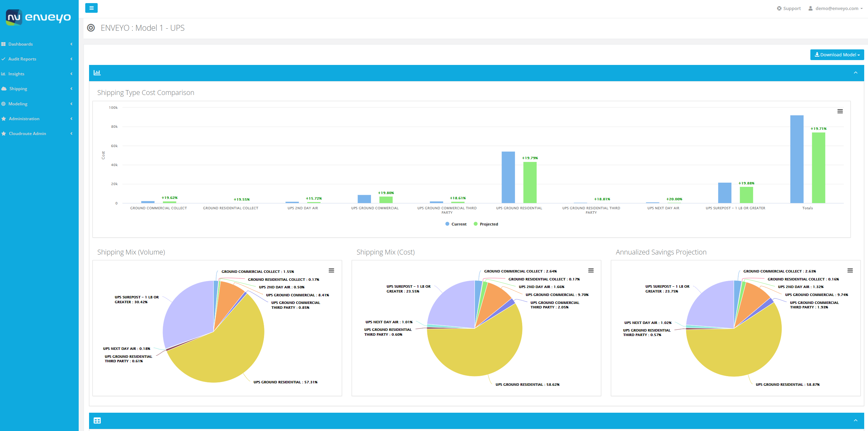Click 'UPS 2ND DAY AIR : 1.66%' label
Viewport: 868px width, 431px height.
coord(542,287)
